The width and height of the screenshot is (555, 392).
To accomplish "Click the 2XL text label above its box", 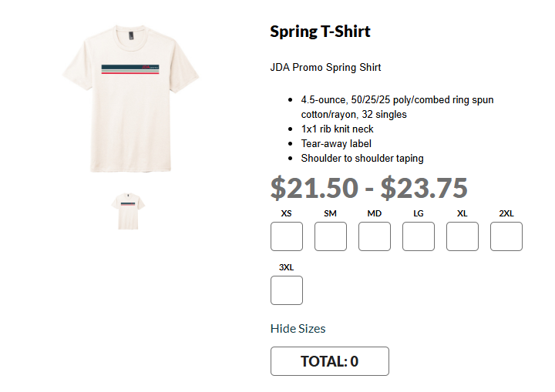I will pyautogui.click(x=506, y=213).
